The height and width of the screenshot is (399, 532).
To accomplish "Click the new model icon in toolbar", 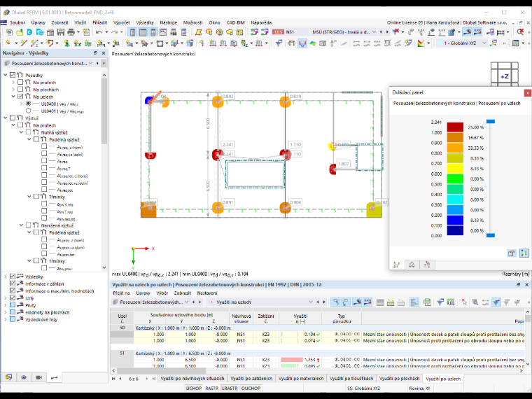I will click(9, 32).
